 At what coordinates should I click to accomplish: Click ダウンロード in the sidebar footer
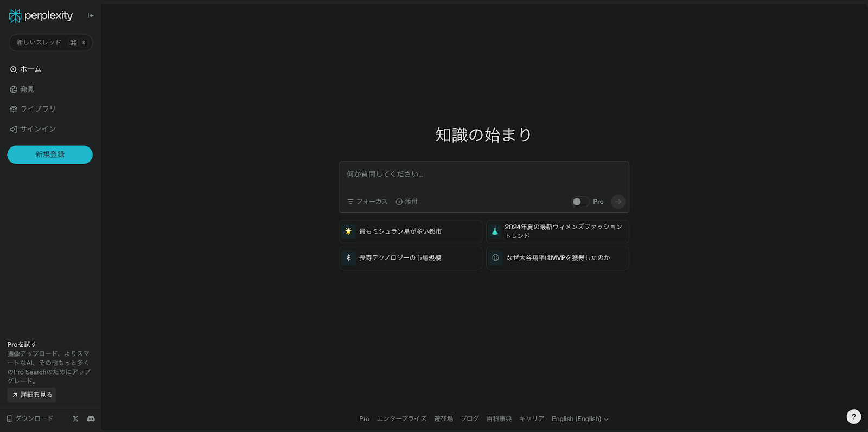pyautogui.click(x=30, y=418)
